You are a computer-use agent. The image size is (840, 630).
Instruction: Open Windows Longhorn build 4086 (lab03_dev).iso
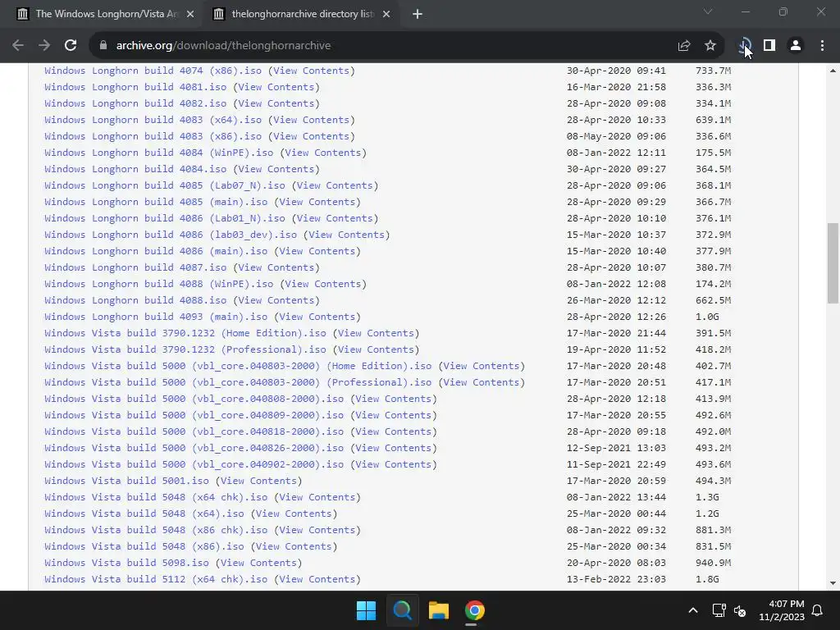point(171,235)
